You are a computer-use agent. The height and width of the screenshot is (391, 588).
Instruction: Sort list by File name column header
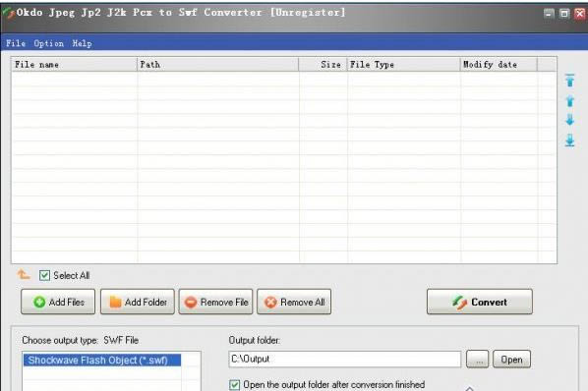click(75, 65)
